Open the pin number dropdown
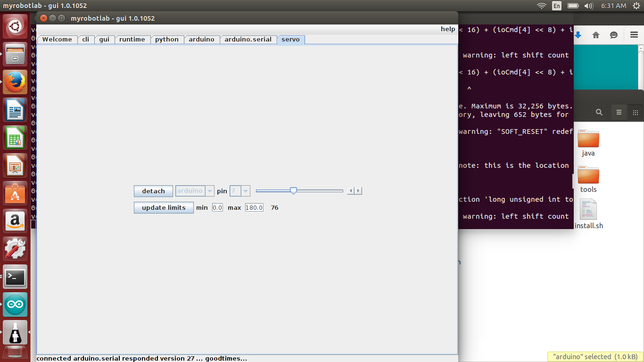Viewport: 644px width, 362px height. pyautogui.click(x=239, y=191)
